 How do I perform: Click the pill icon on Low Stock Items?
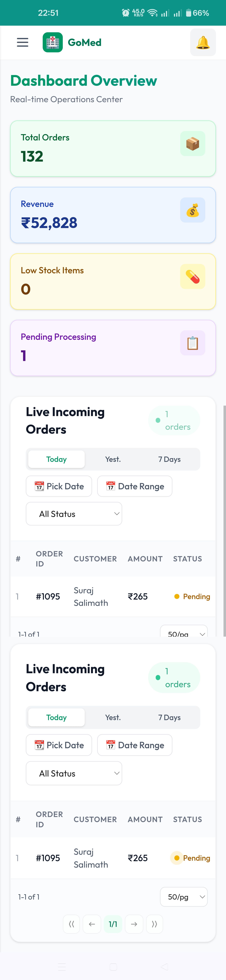(x=192, y=277)
